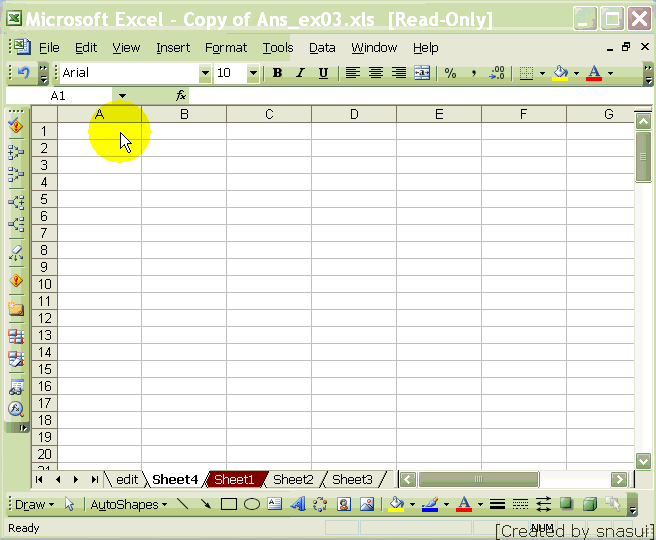This screenshot has height=540, width=656.
Task: Apply yellow Fill Color on Formatting toolbar
Action: 560,73
